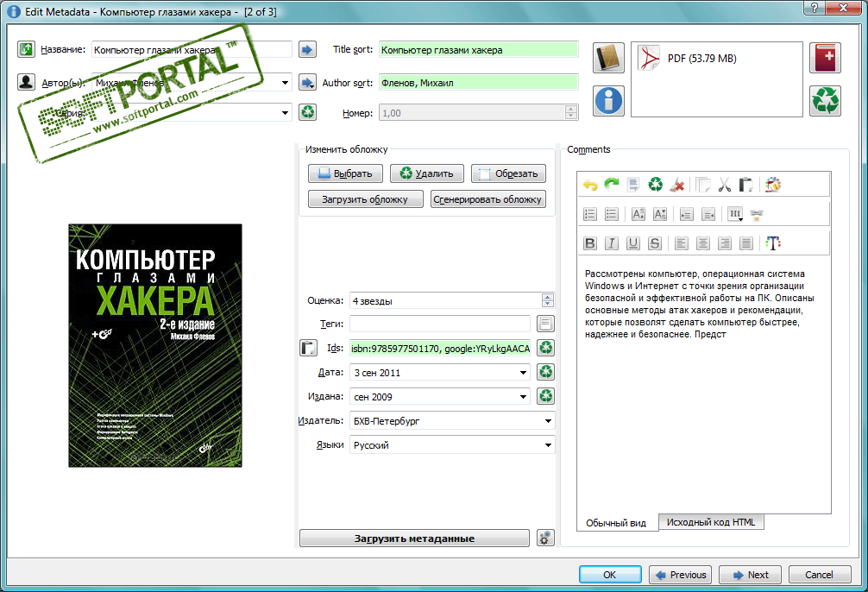The image size is (868, 592).
Task: Go to the Previous book
Action: click(x=681, y=574)
